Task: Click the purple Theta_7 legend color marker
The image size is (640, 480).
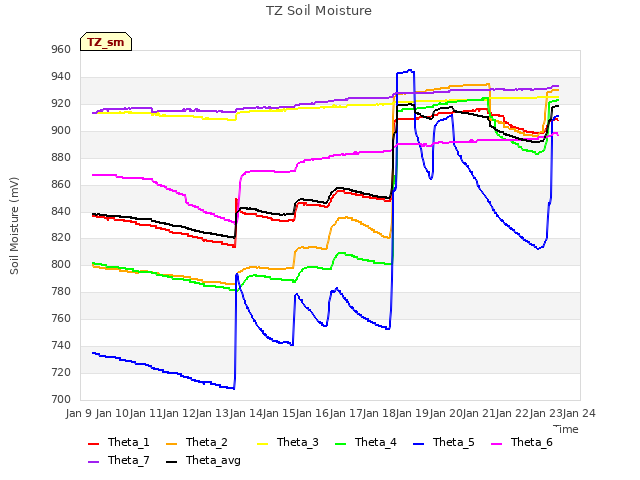Action: coord(93,462)
